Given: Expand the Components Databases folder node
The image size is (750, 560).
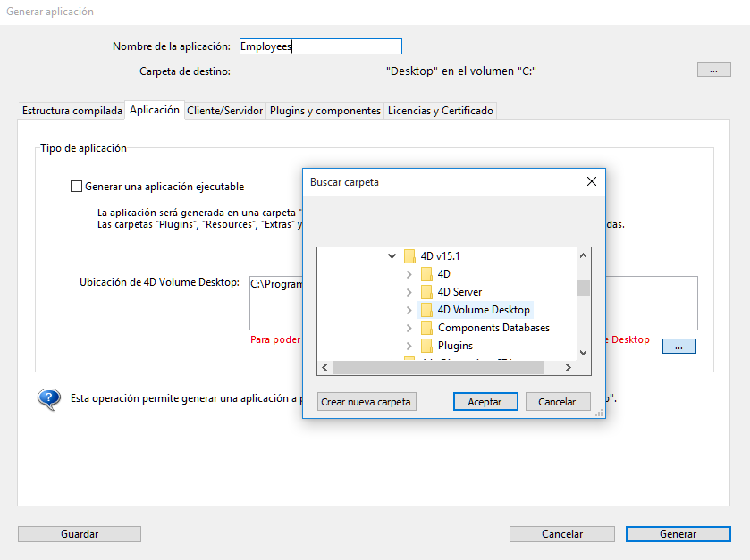Looking at the screenshot, I should click(x=409, y=328).
